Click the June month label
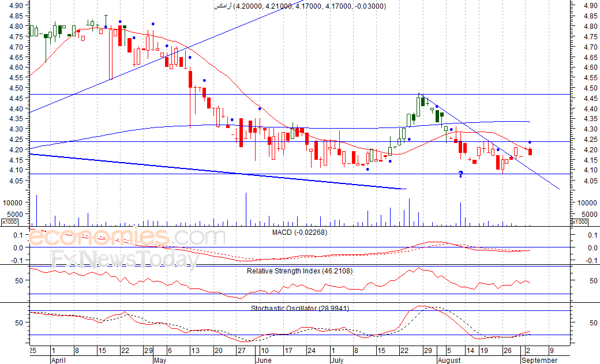 pos(263,360)
